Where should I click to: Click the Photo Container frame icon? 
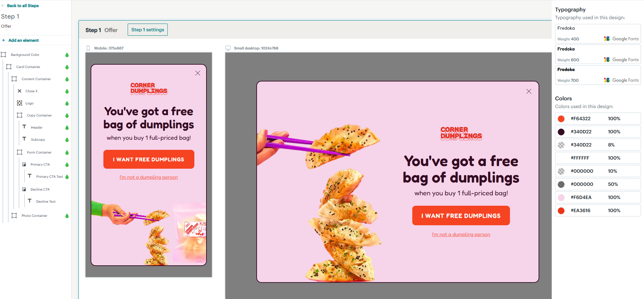(x=14, y=215)
